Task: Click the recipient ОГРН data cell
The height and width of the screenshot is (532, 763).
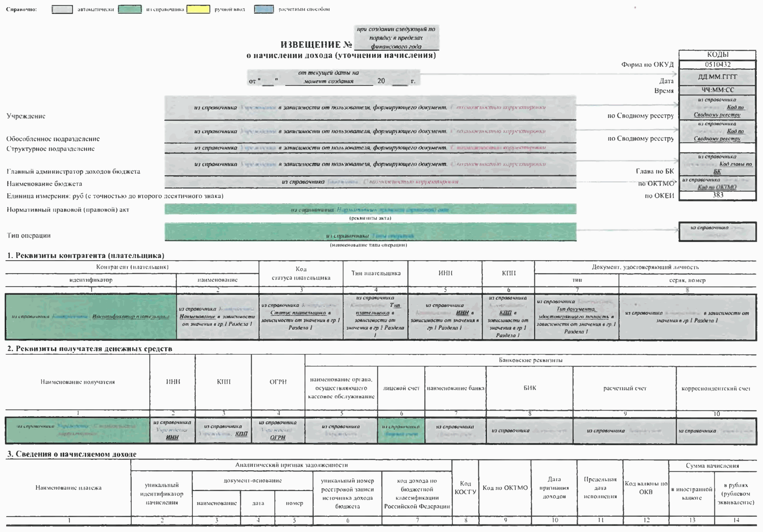Action: (278, 431)
